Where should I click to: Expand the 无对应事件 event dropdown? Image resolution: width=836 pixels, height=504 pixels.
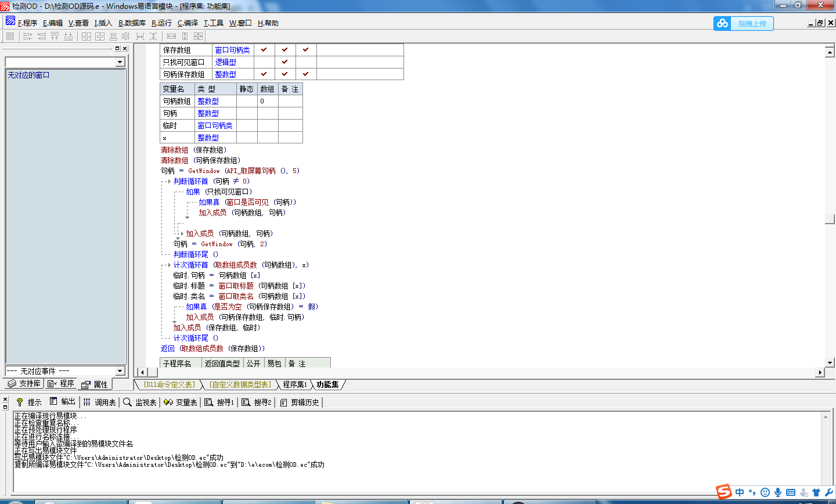coord(120,371)
